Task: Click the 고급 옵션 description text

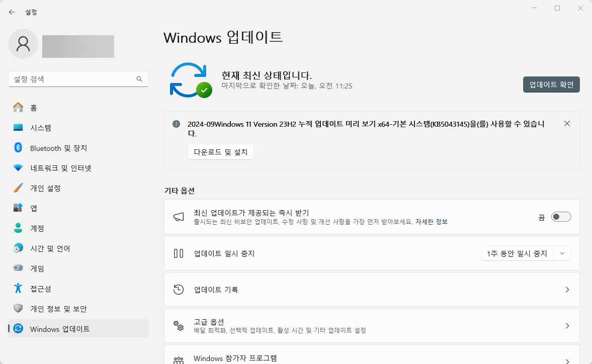Action: point(280,330)
